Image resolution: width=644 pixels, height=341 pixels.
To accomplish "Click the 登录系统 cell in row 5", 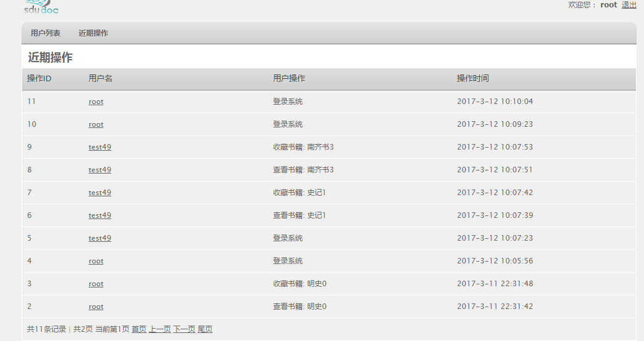I will pos(288,238).
